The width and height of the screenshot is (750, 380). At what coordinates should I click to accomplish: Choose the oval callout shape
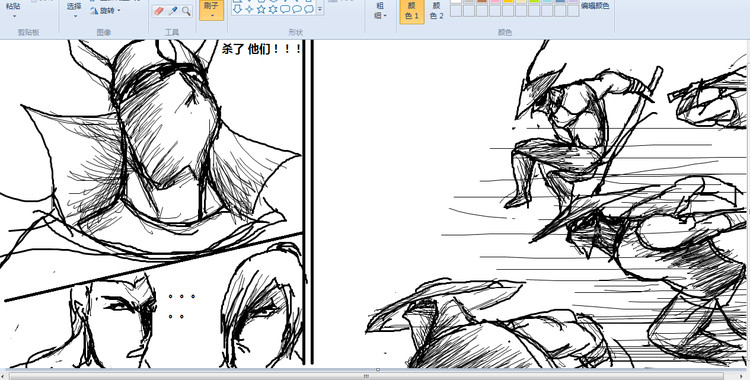pos(297,9)
